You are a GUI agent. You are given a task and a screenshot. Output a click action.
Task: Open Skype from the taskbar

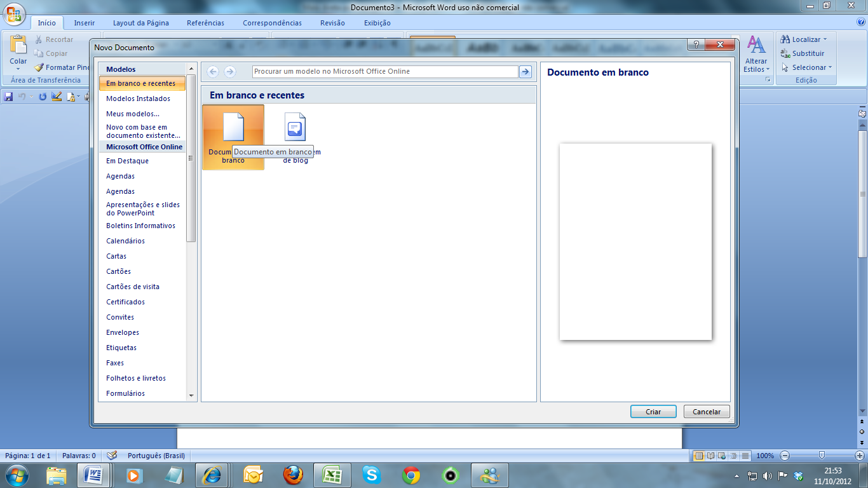coord(372,475)
